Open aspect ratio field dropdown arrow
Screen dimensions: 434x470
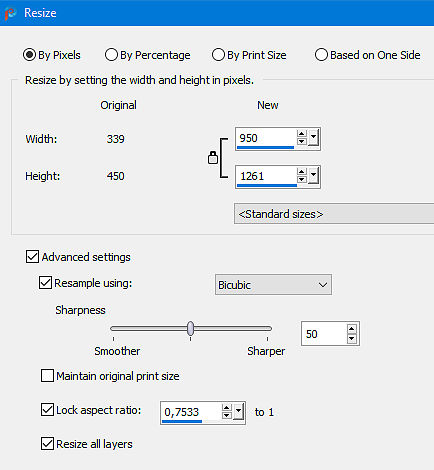238,411
